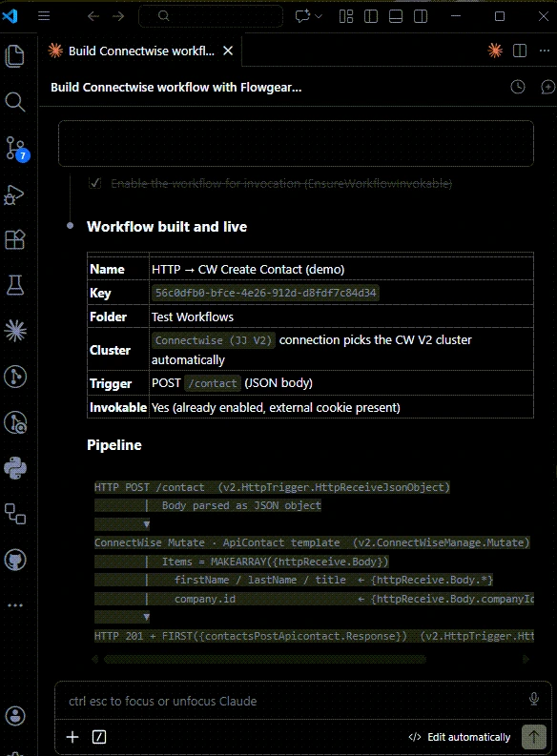Go back with the left arrow
The height and width of the screenshot is (756, 557).
93,16
